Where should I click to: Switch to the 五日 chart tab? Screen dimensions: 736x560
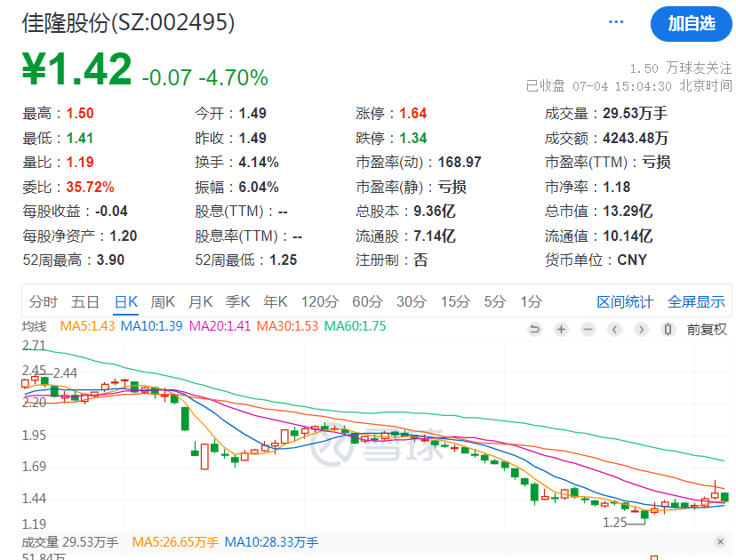[x=85, y=301]
